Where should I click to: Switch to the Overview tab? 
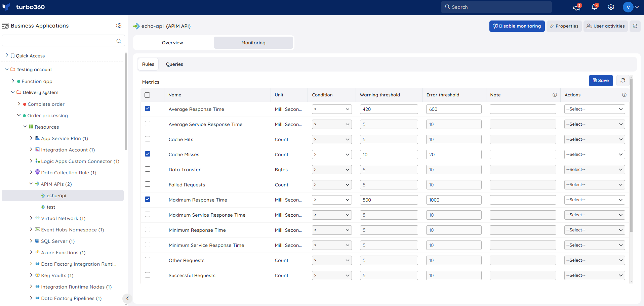172,43
